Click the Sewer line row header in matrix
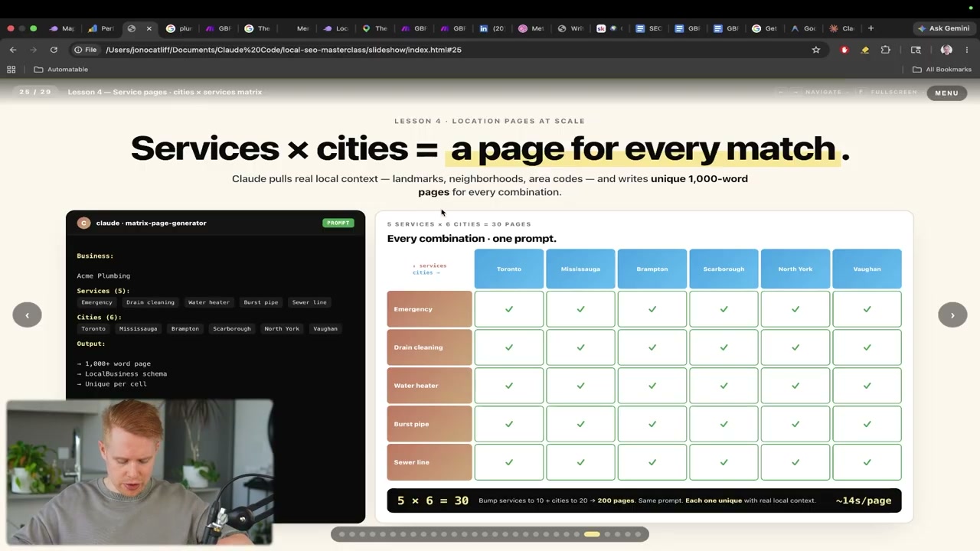 click(x=430, y=462)
